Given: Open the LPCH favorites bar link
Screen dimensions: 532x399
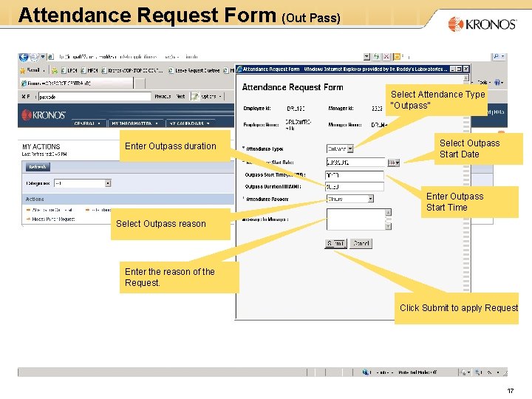Looking at the screenshot, I should click(x=69, y=71).
